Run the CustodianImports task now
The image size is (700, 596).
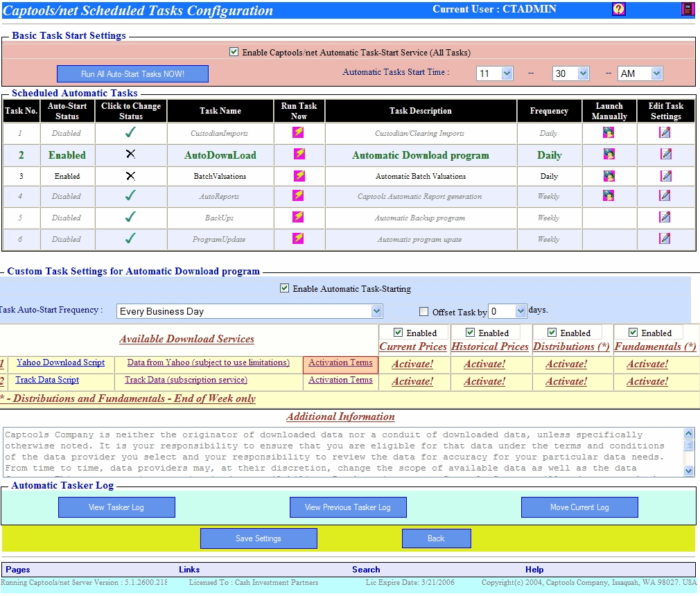[x=299, y=132]
